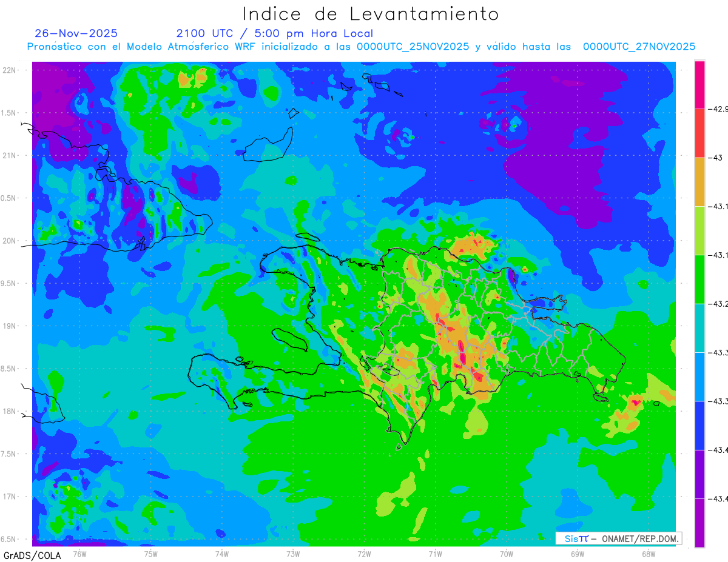Click the '-43.2' colorbar value
This screenshot has width=728, height=562.
pos(719,304)
